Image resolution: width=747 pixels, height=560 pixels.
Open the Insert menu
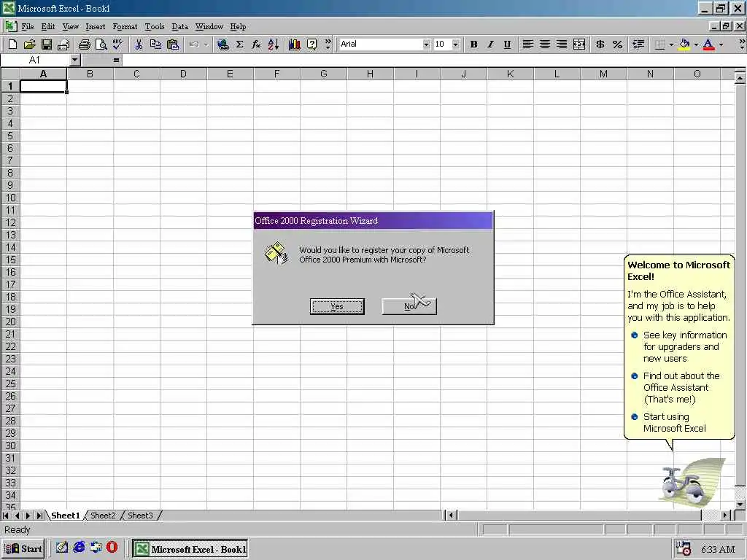click(x=96, y=27)
